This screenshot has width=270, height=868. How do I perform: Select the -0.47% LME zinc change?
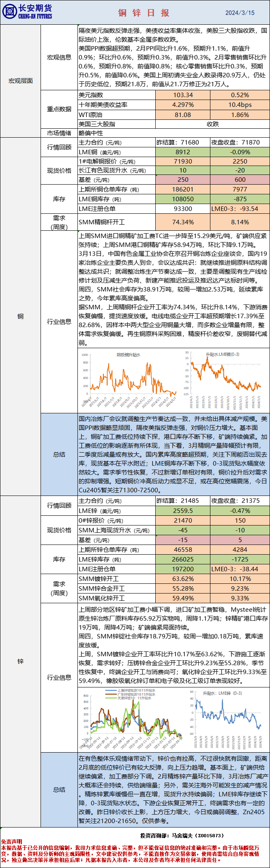(240, 511)
